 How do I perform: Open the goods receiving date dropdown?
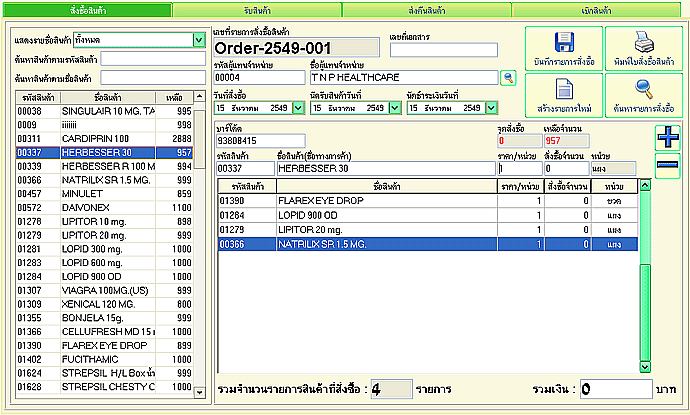(x=395, y=108)
